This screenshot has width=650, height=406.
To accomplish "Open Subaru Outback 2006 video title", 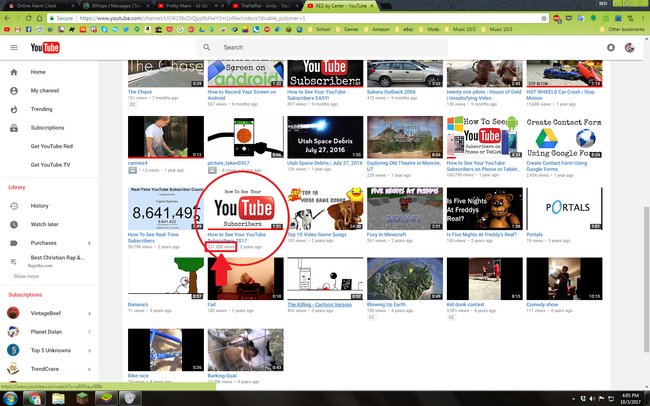I will (x=391, y=92).
